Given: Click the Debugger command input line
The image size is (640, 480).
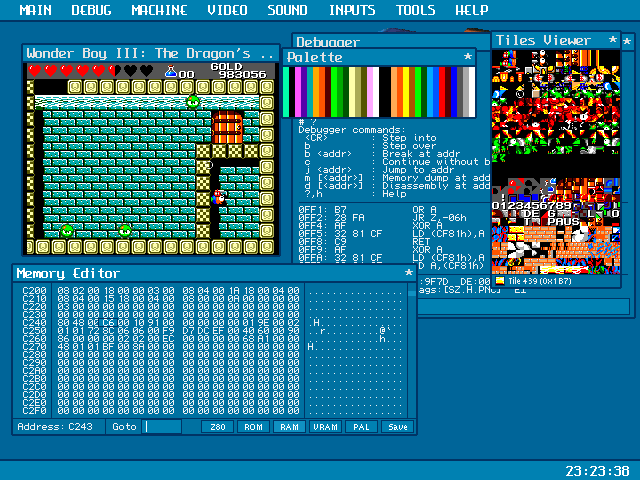Looking at the screenshot, I should click(x=524, y=307).
